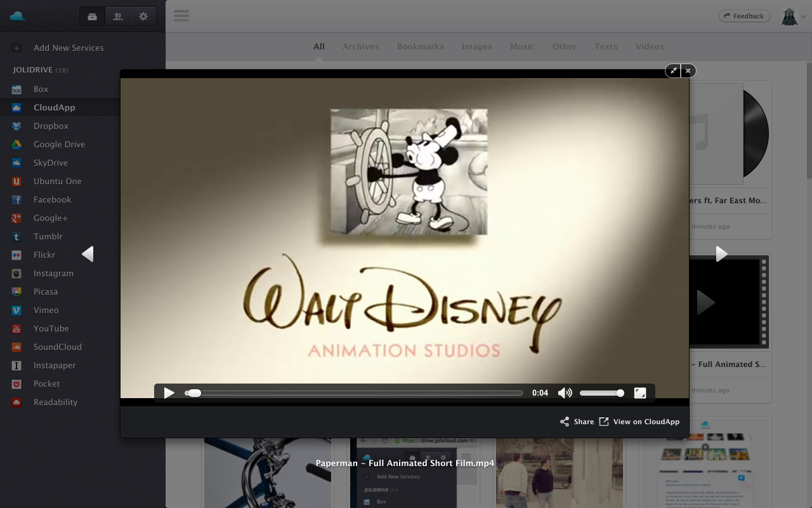This screenshot has width=812, height=508.
Task: Click the plus icon beside Add New Services
Action: [17, 48]
